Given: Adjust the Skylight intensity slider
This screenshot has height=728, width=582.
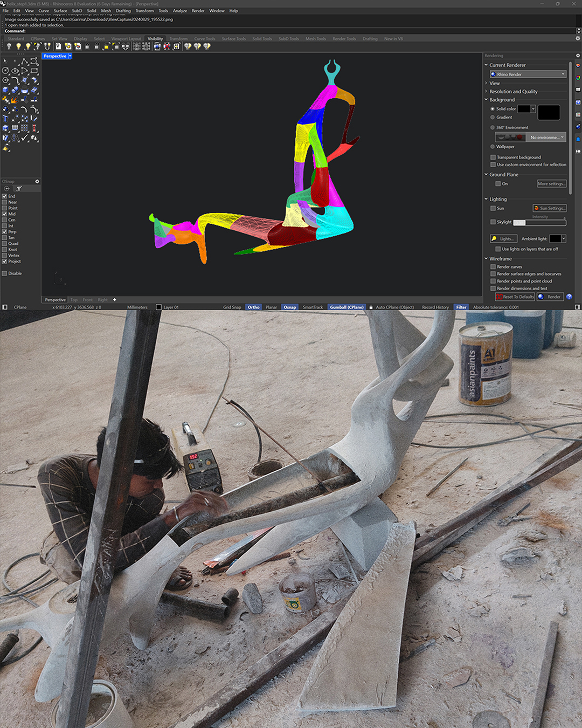Looking at the screenshot, I should tap(539, 222).
